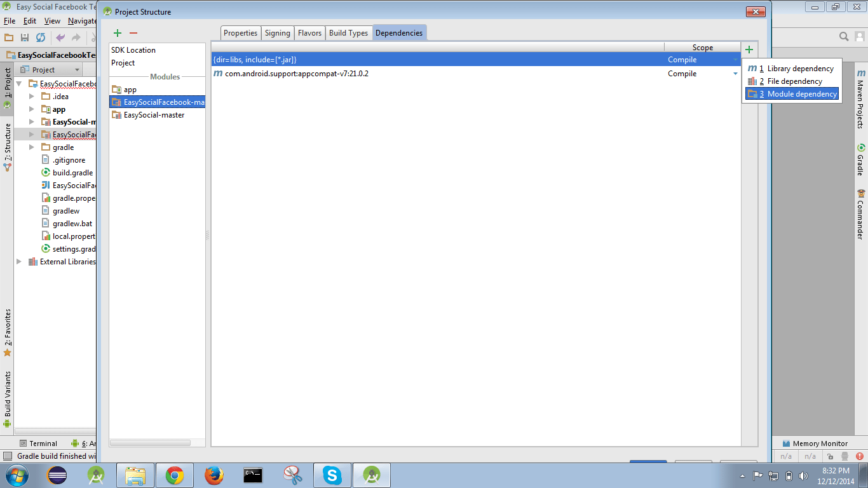Click the red minus to remove module

point(133,33)
